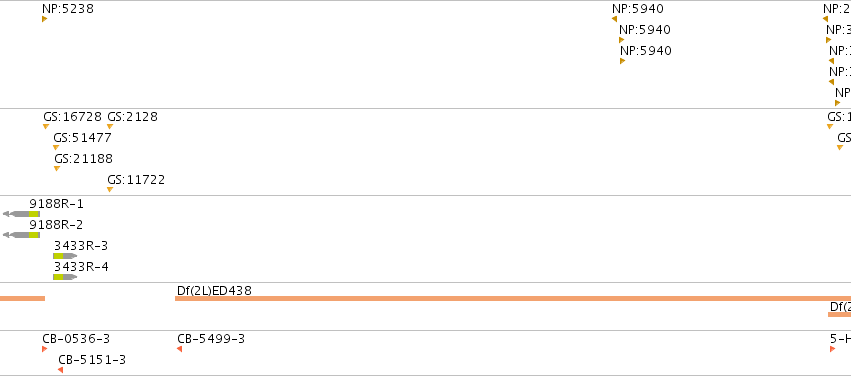The width and height of the screenshot is (851, 376).
Task: Click the 9188R-2 transcript glyph
Action: point(21,235)
